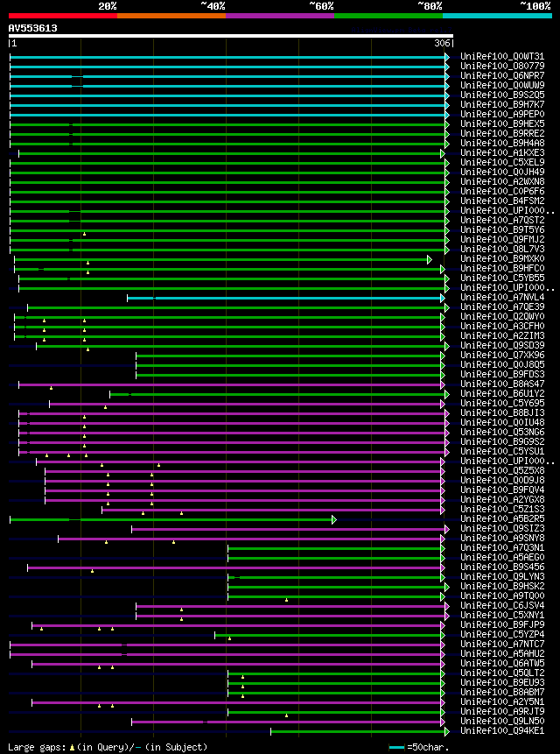Select the UniRef100_B6U1Y2 label
The width and height of the screenshot is (560, 754).
coord(502,394)
